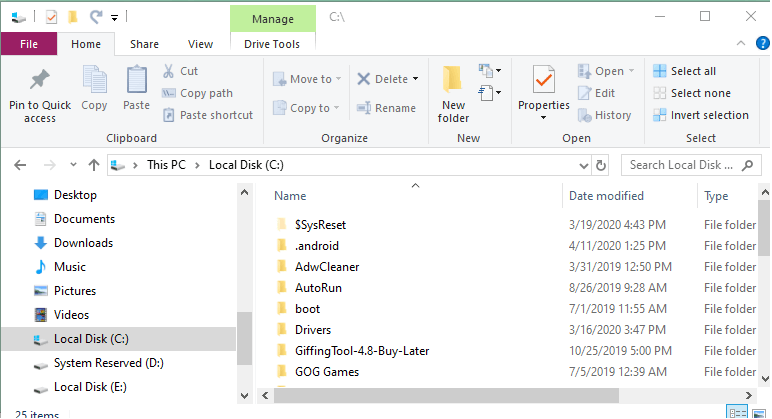Image resolution: width=772 pixels, height=419 pixels.
Task: Click quick access New folder icon in title bar
Action: 73,17
